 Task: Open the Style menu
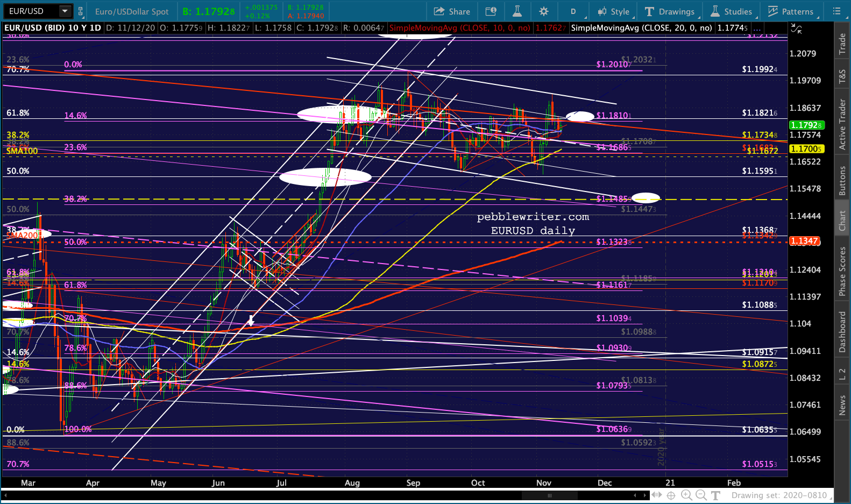pyautogui.click(x=614, y=11)
